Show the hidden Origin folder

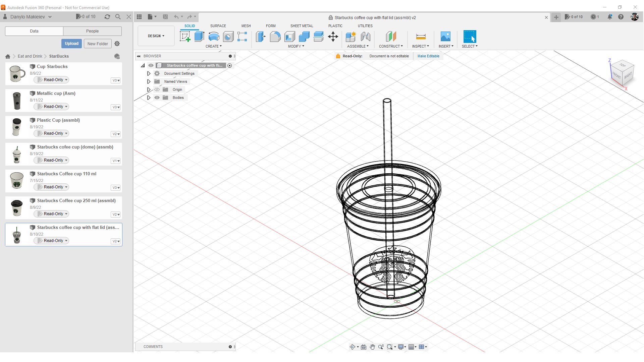pyautogui.click(x=157, y=89)
